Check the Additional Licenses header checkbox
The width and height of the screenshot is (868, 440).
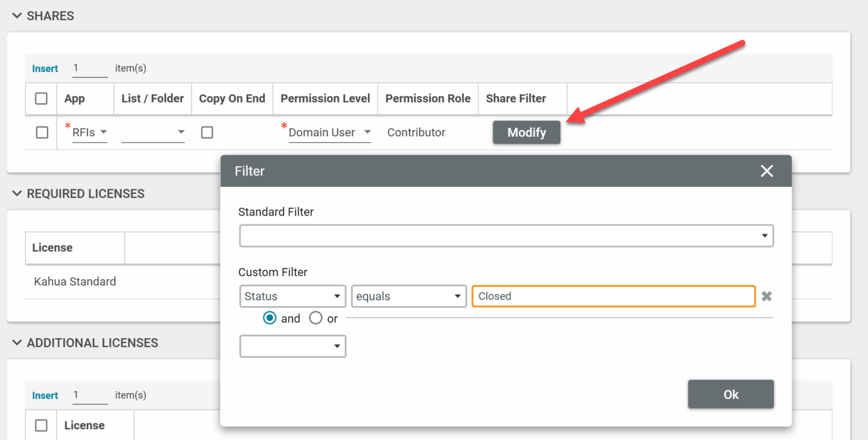[41, 425]
